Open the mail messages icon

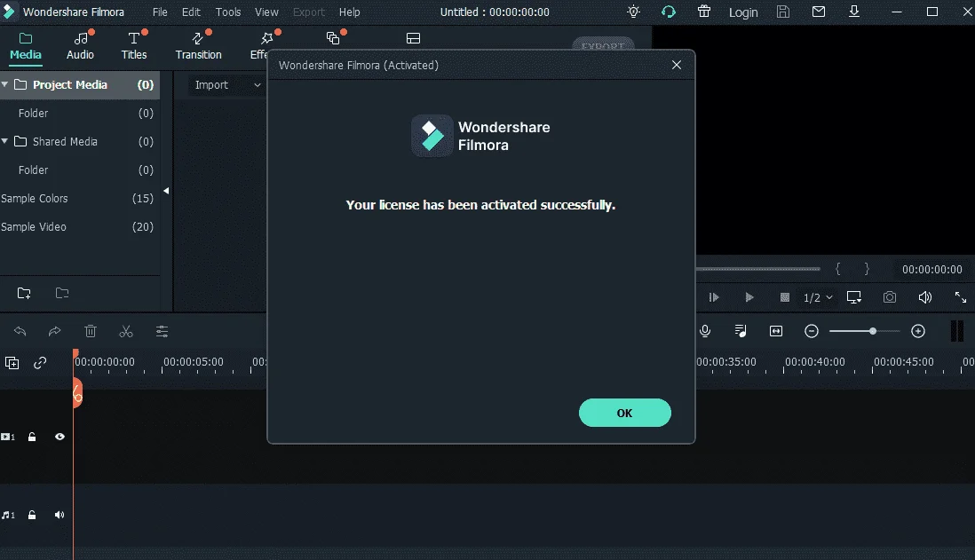click(x=819, y=12)
